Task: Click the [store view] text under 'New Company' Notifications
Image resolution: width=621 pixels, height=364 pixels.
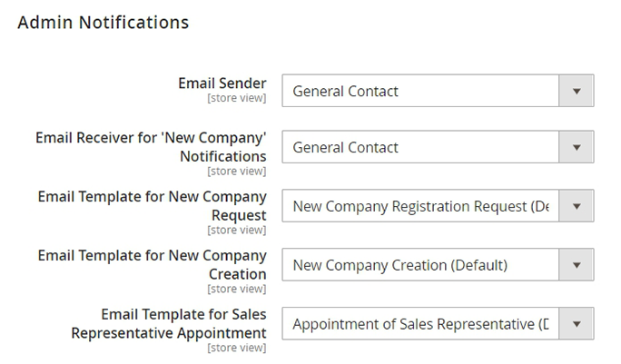Action: click(237, 171)
